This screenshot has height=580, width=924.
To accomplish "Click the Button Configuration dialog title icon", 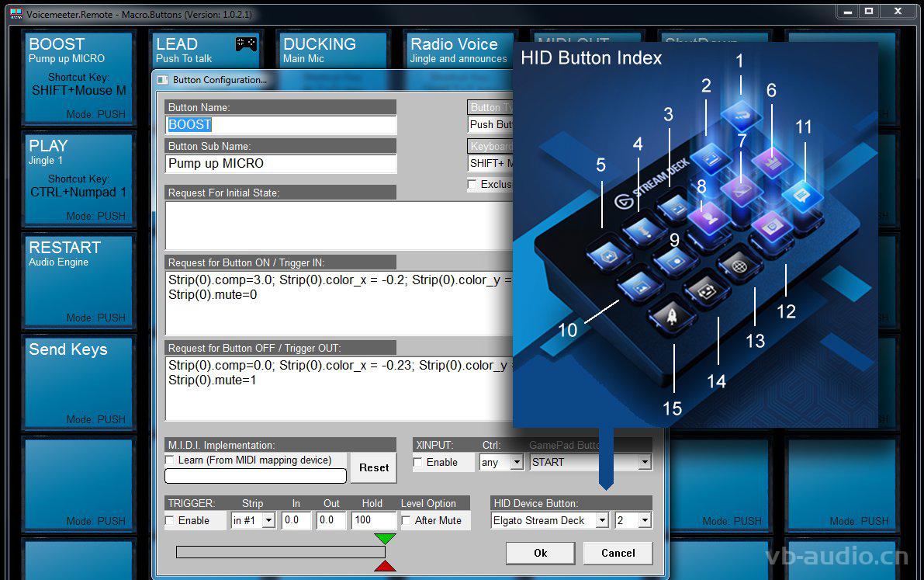I will tap(163, 80).
